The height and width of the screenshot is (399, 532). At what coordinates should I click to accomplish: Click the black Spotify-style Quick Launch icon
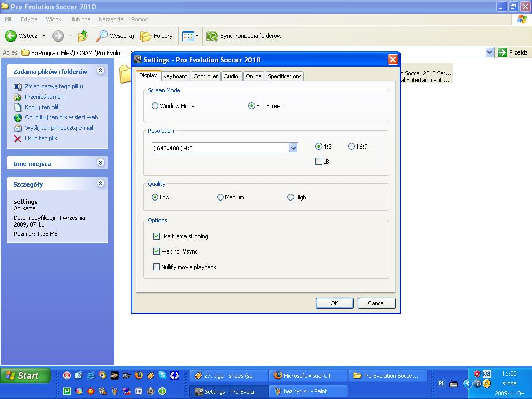[115, 375]
